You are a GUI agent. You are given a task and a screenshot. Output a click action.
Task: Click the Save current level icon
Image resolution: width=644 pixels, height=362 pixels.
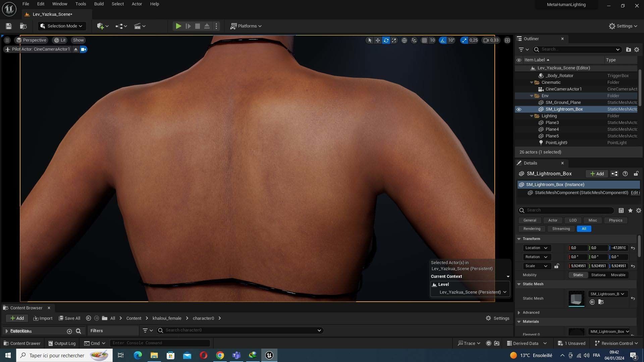pos(9,26)
